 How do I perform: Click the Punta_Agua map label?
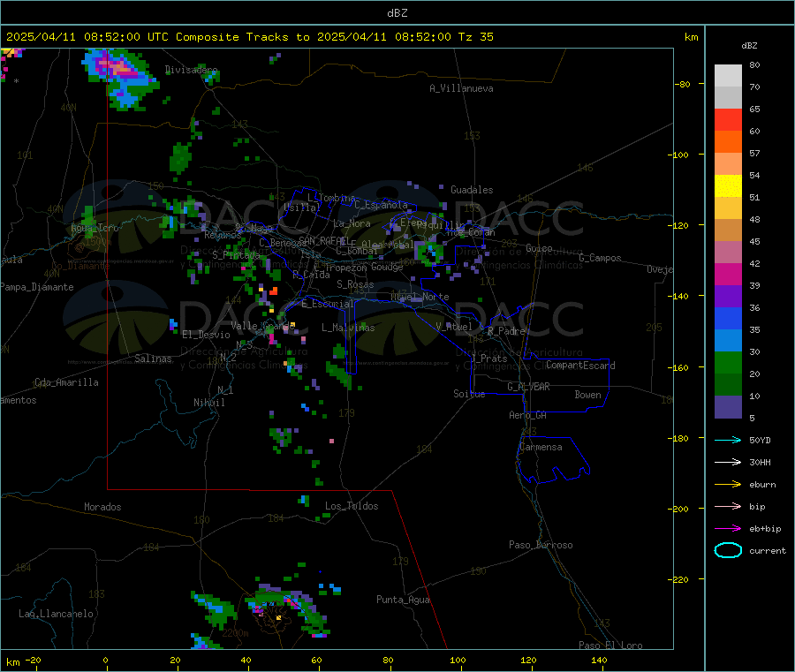tap(403, 600)
